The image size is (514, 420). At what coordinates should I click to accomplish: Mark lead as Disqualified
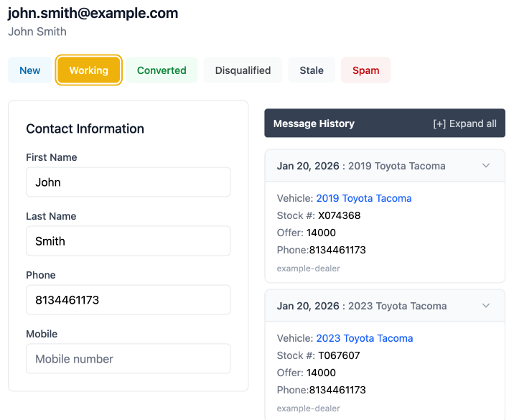coord(243,70)
